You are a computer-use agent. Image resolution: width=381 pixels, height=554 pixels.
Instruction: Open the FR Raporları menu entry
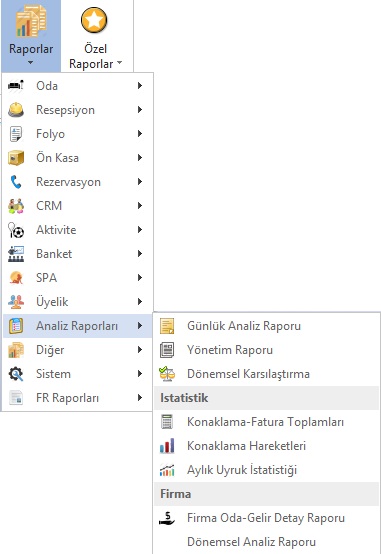78,398
